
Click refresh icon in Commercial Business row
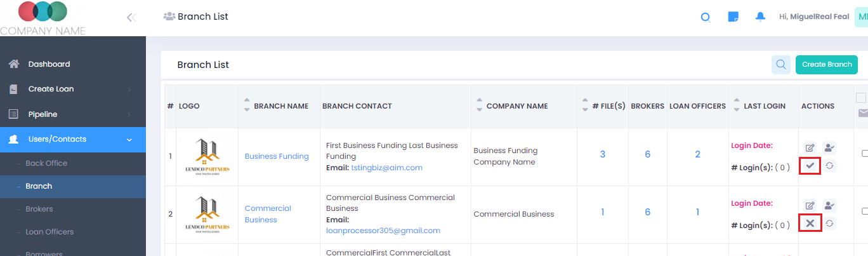click(x=829, y=223)
